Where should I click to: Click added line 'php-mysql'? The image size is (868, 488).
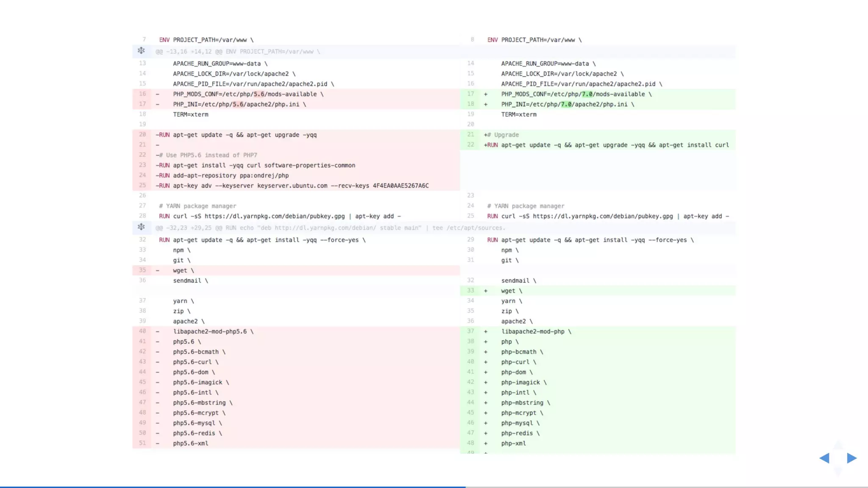point(598,423)
